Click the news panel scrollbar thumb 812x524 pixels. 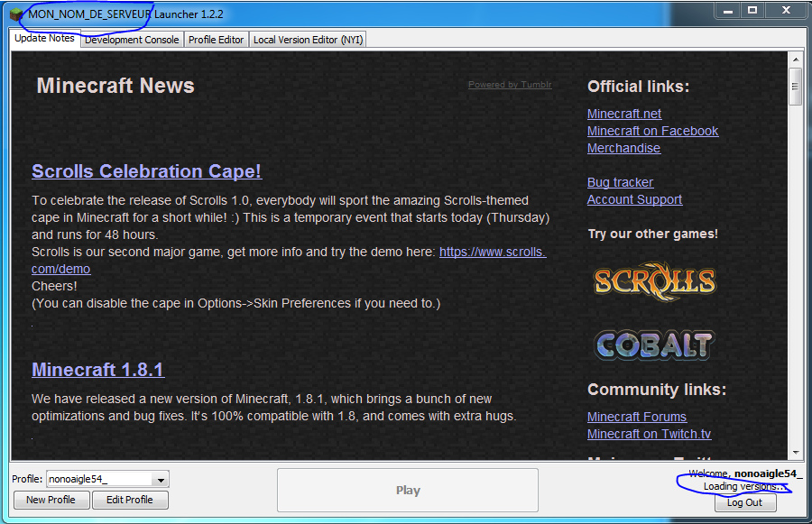795,87
